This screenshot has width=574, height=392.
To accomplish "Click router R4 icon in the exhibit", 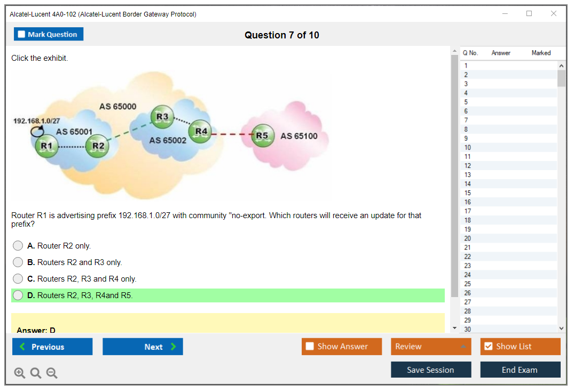I will click(201, 131).
